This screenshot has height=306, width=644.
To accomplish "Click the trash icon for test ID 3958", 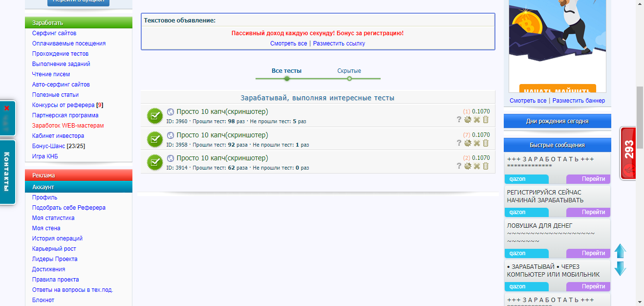I will click(486, 143).
